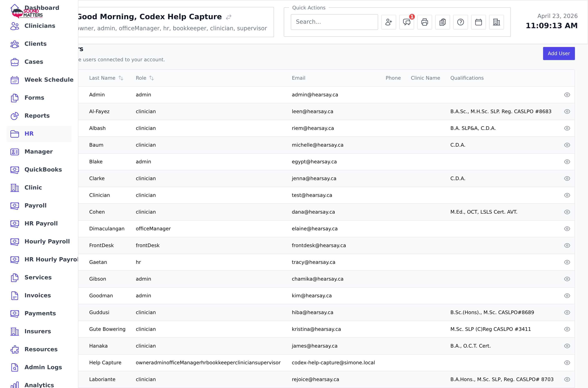Click eye icon for Laboriante row
Image resolution: width=588 pixels, height=388 pixels.
(x=567, y=379)
